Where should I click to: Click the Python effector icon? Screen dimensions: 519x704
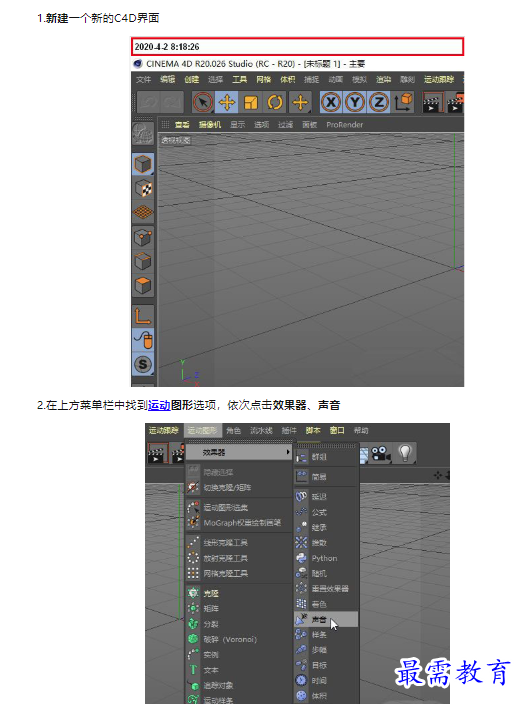(x=301, y=558)
